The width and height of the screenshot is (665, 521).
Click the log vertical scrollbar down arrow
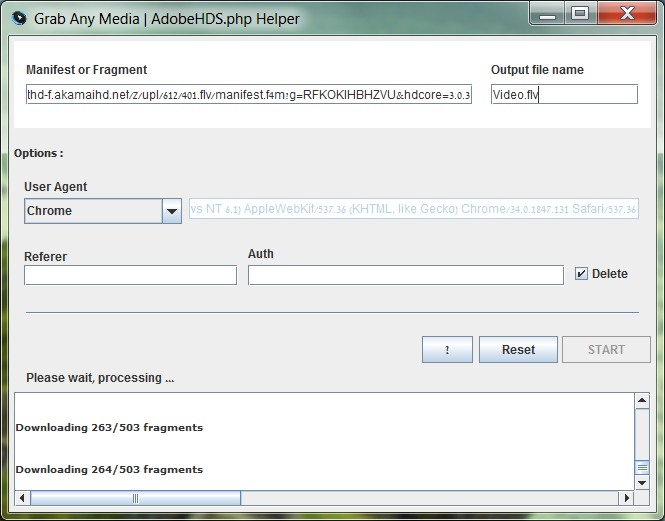(x=642, y=483)
